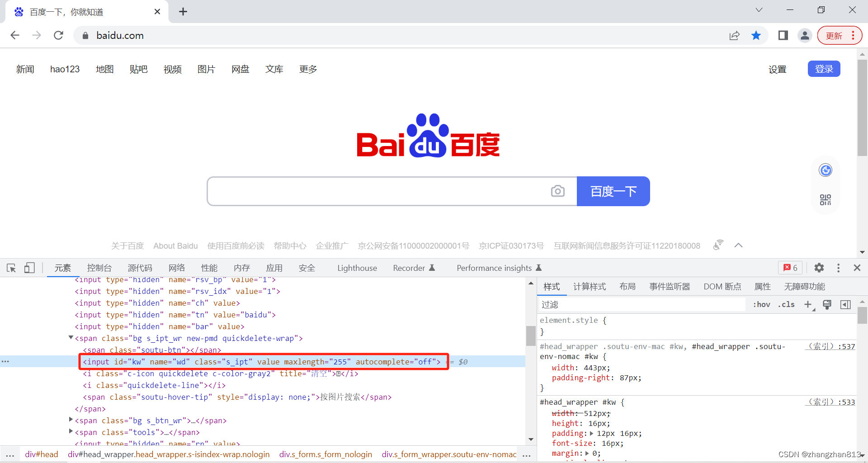
Task: Click the Baidu logo image
Action: click(x=428, y=135)
